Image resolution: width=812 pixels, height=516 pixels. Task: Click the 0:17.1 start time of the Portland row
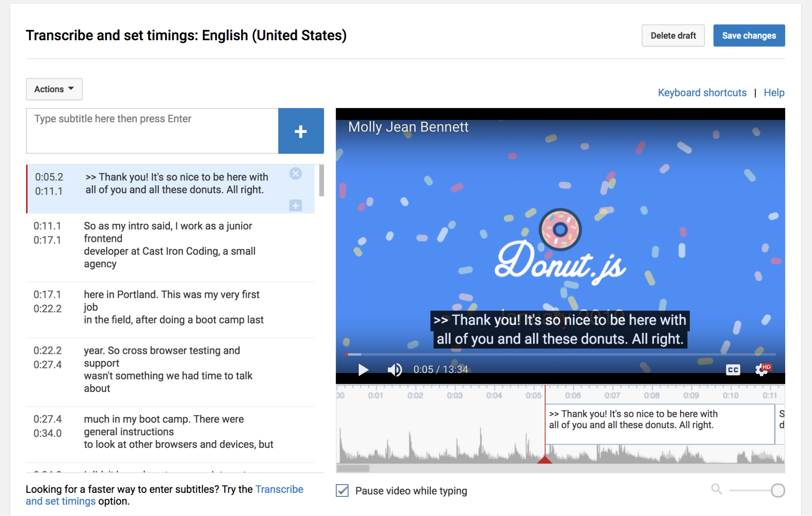(47, 295)
